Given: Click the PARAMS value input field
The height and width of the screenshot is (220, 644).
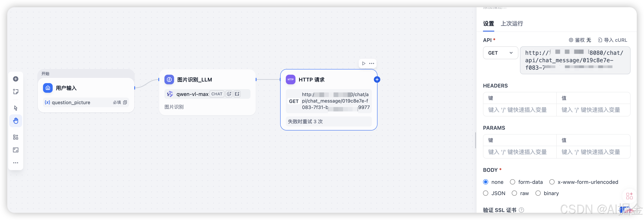Looking at the screenshot, I should (x=593, y=152).
